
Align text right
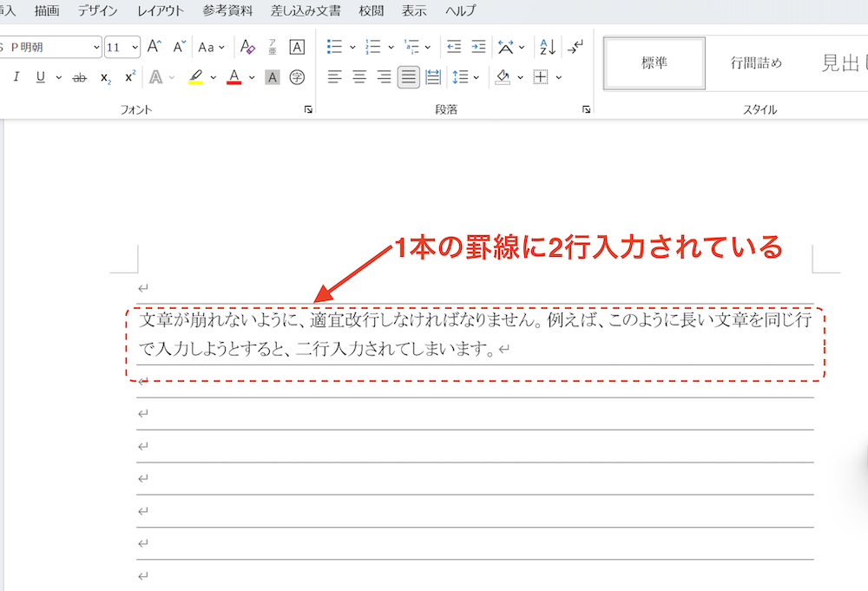coord(385,77)
